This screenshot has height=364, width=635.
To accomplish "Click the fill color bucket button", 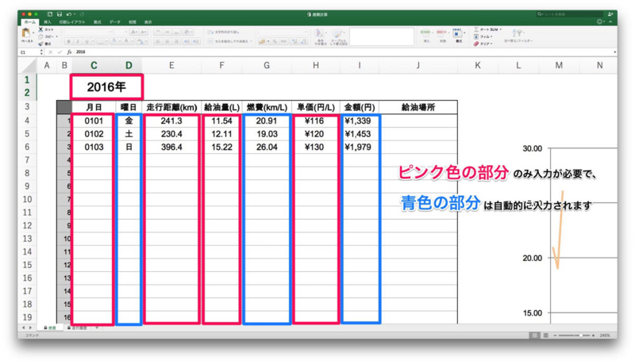I will [114, 41].
